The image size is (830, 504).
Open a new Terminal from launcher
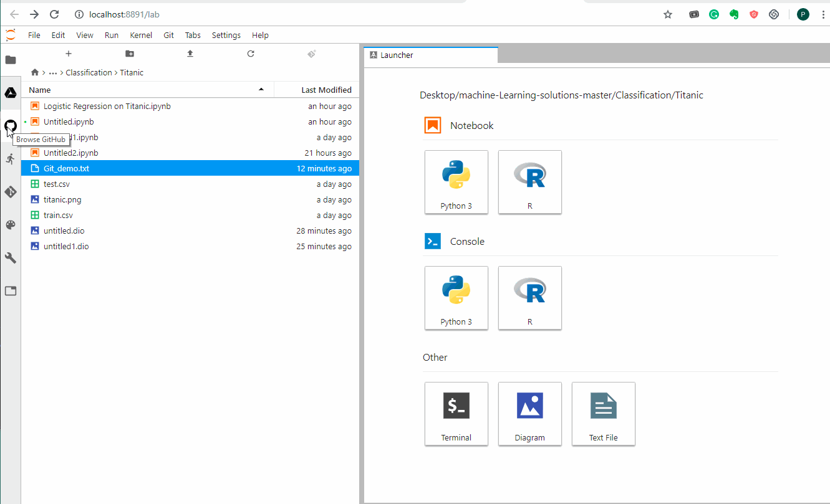(456, 414)
